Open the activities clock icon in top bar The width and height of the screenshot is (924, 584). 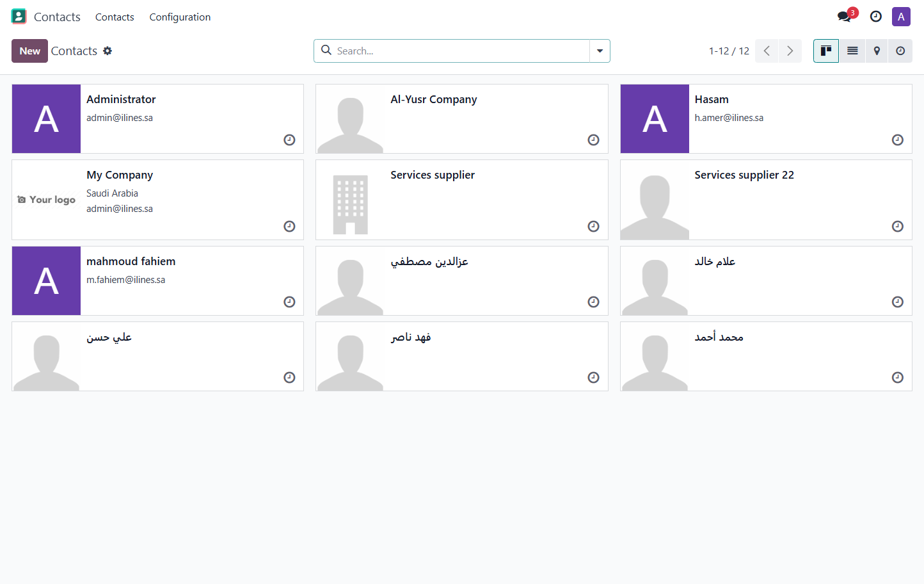click(876, 17)
